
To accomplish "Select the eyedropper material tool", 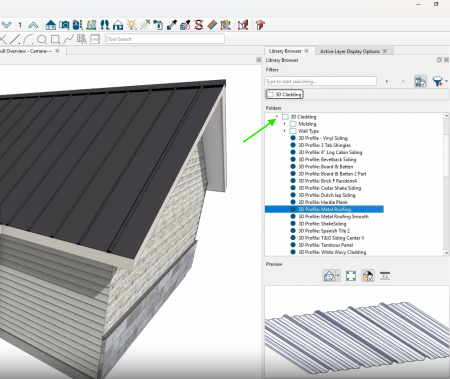I will click(x=172, y=25).
